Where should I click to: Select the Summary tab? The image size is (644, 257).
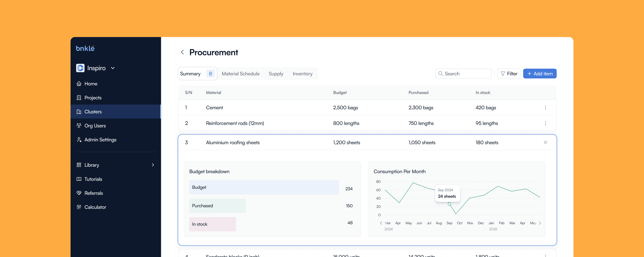(x=197, y=74)
